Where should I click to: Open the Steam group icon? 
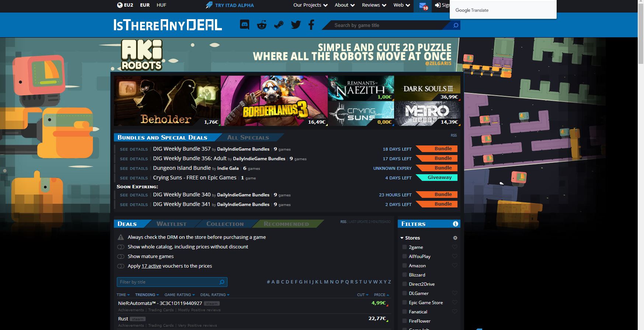(279, 25)
